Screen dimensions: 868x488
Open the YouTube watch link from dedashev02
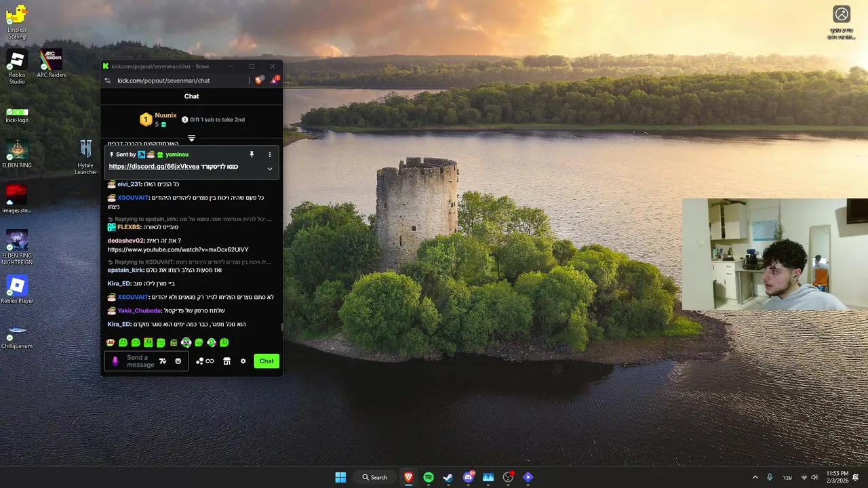tap(178, 249)
